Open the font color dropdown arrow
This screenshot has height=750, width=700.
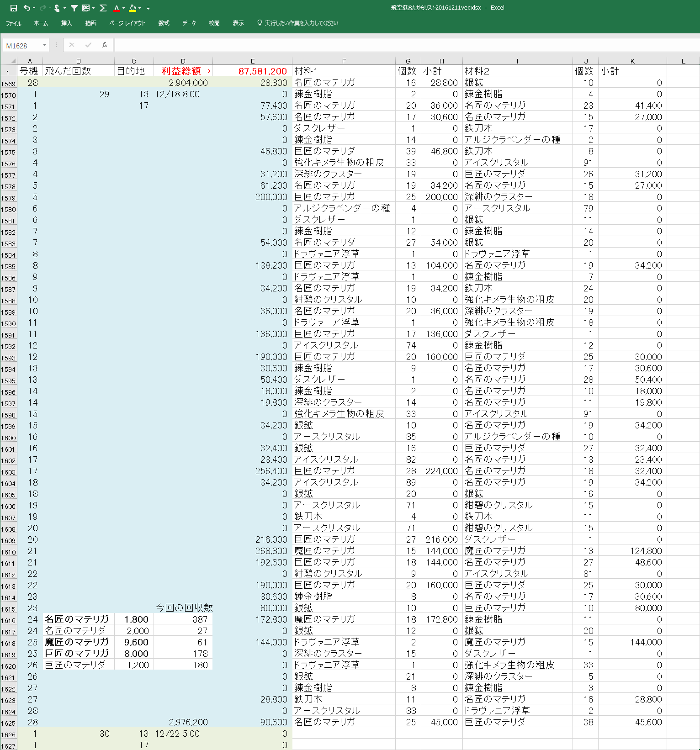click(x=124, y=8)
